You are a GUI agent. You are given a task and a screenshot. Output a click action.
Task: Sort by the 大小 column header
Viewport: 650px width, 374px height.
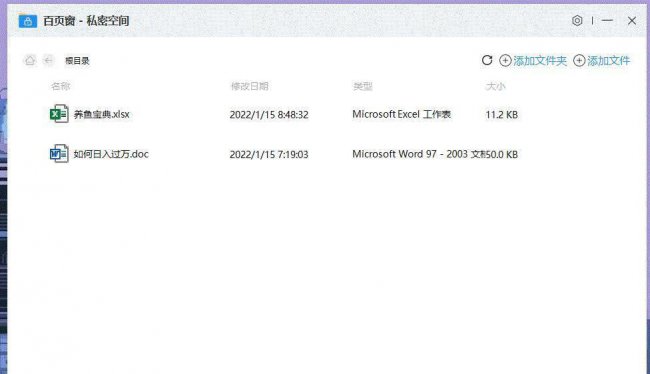point(495,86)
